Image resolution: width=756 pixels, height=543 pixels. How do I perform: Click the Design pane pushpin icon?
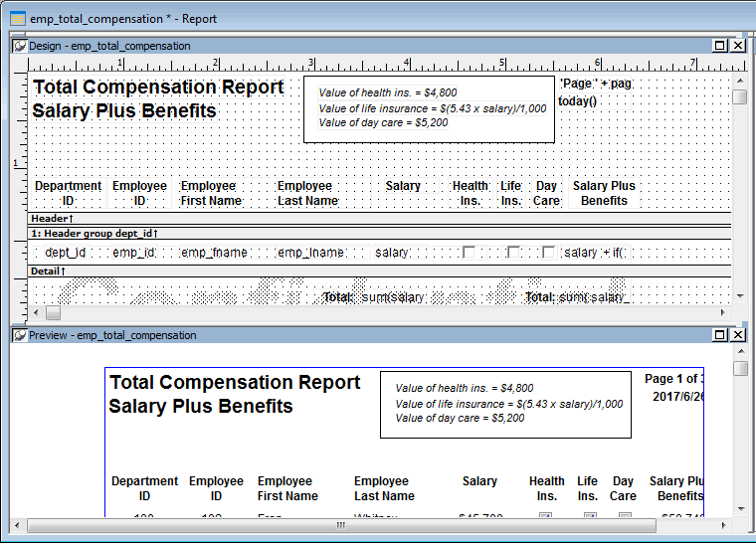pyautogui.click(x=20, y=46)
